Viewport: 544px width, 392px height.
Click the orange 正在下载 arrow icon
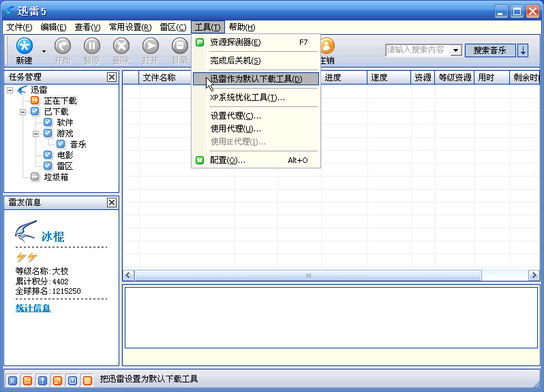[35, 101]
